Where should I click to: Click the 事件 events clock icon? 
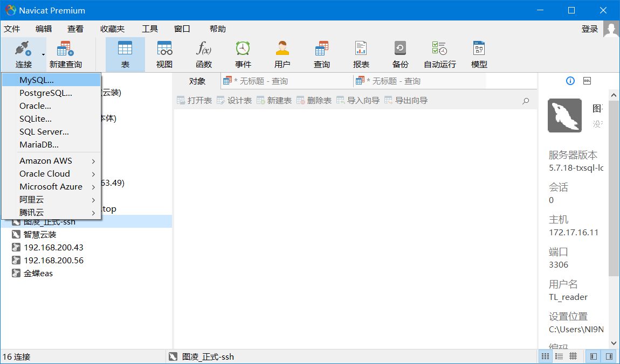pos(243,54)
